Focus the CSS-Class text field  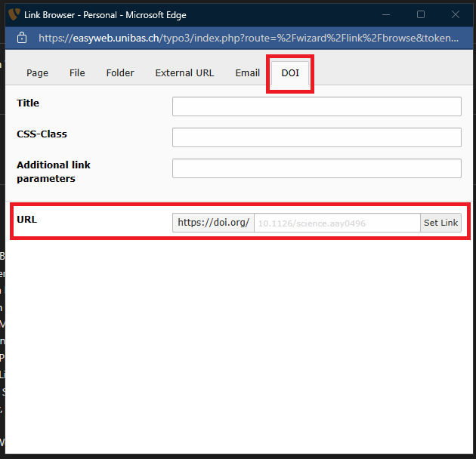coord(317,137)
